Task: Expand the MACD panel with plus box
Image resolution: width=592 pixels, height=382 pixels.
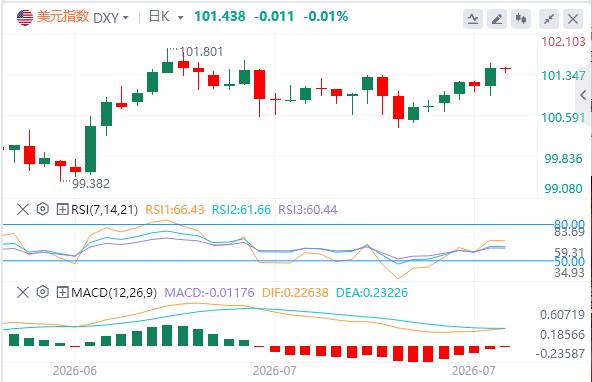Action: click(x=62, y=293)
